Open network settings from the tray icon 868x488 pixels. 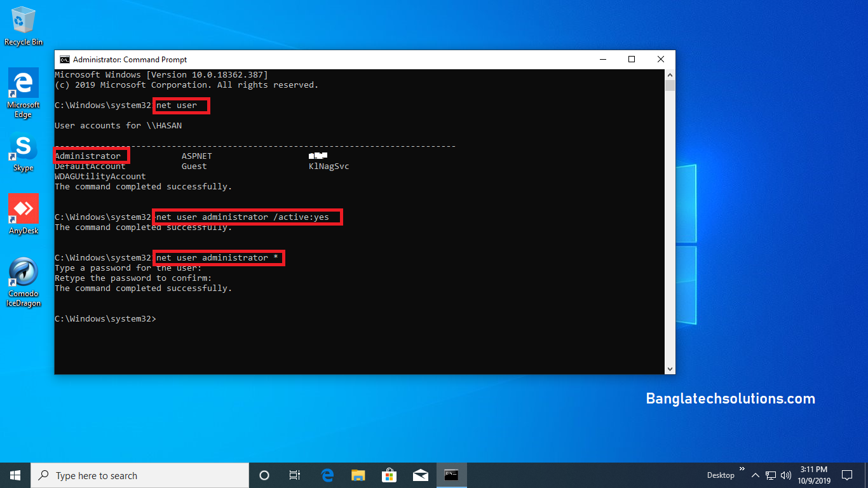[770, 475]
